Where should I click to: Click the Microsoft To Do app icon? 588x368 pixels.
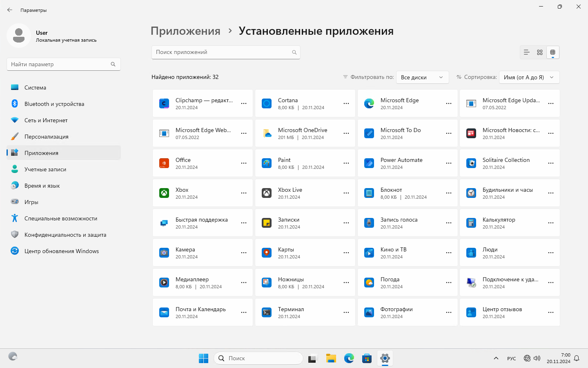369,133
